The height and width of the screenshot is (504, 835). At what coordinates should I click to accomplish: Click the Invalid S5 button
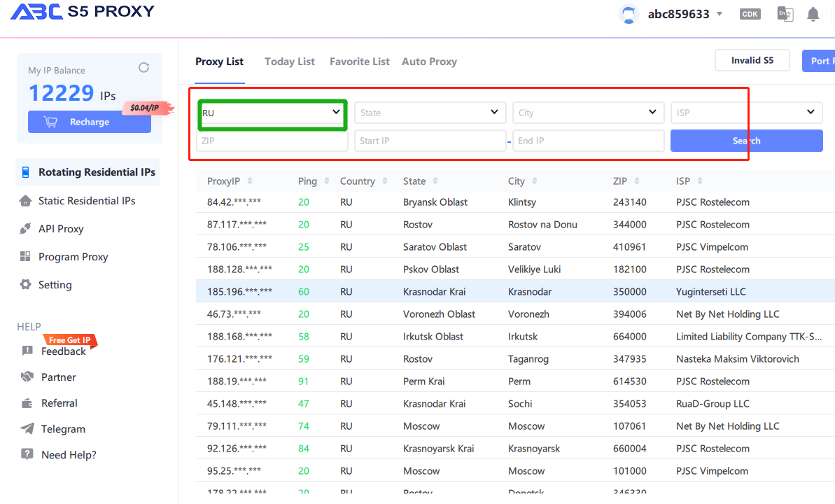[752, 61]
